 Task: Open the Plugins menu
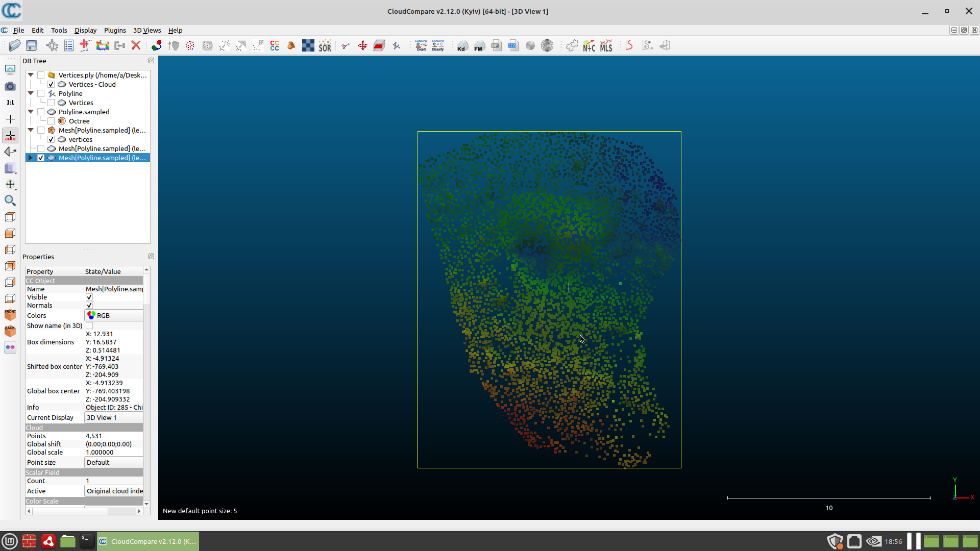click(x=115, y=31)
